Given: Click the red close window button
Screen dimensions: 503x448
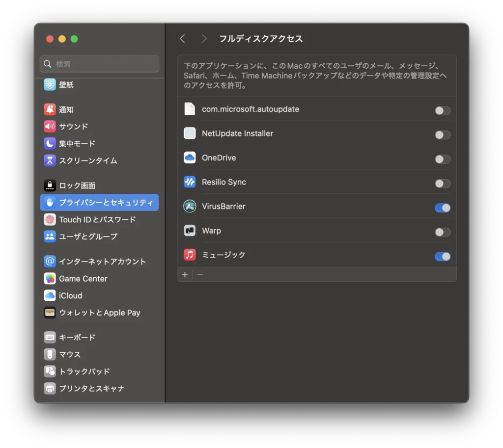Looking at the screenshot, I should click(x=50, y=39).
